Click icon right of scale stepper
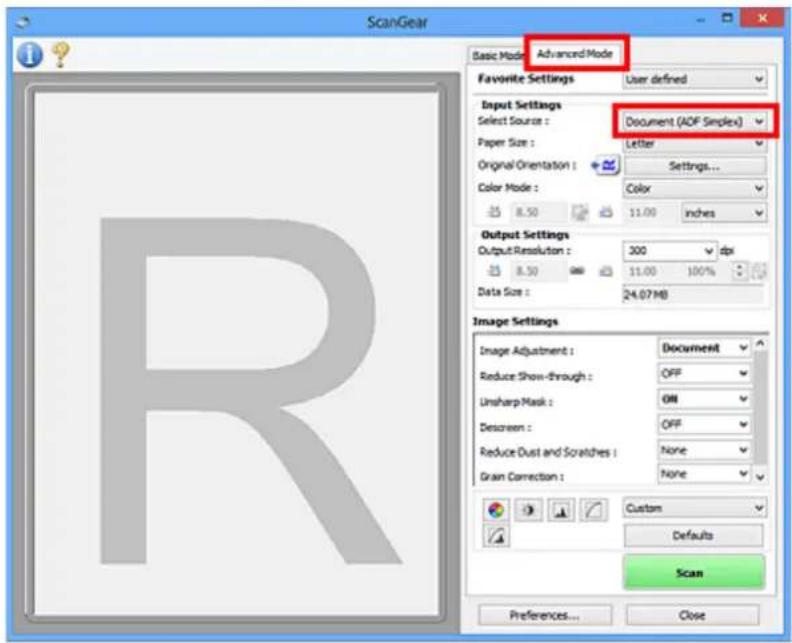Viewport: 792px width, 643px height. pos(759,271)
